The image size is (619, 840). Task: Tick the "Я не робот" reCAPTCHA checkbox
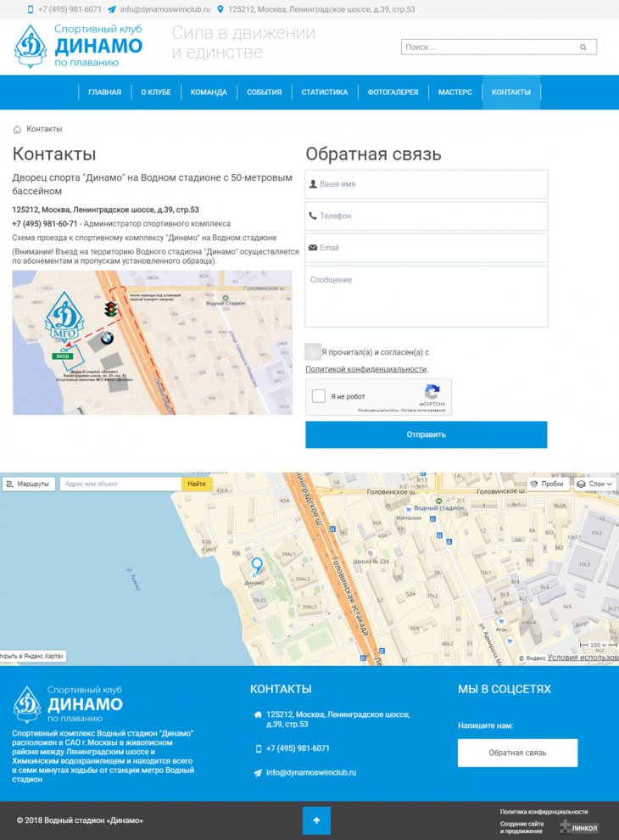click(x=319, y=396)
